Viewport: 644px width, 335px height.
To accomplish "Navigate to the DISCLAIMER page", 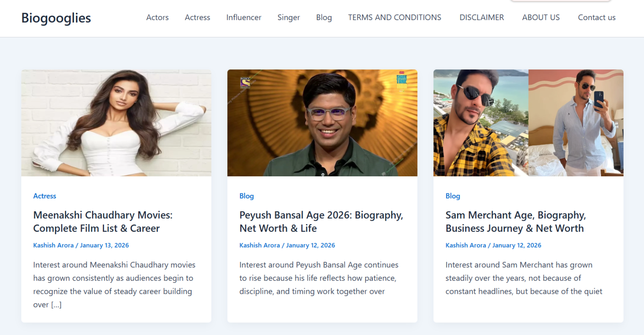I will [x=481, y=17].
